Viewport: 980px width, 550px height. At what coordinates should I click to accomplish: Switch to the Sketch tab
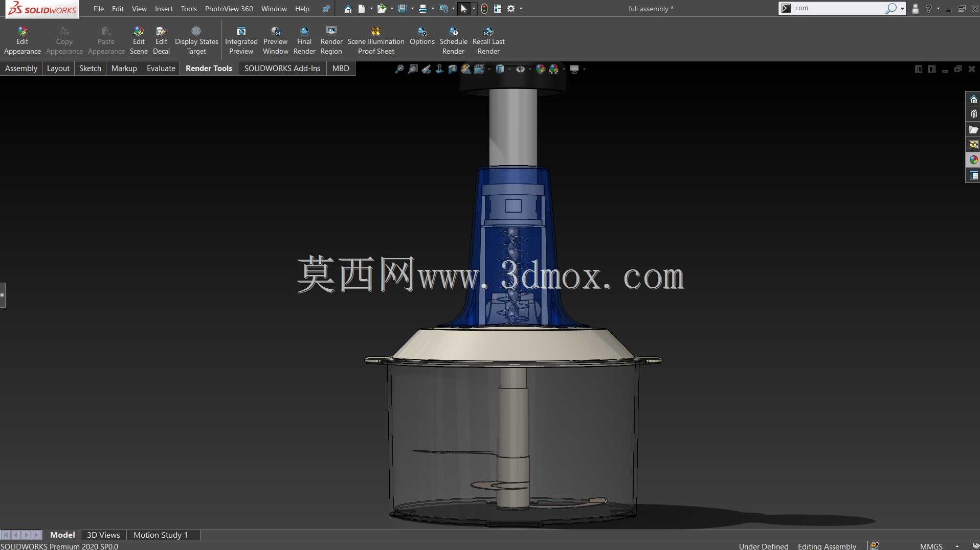pyautogui.click(x=90, y=68)
